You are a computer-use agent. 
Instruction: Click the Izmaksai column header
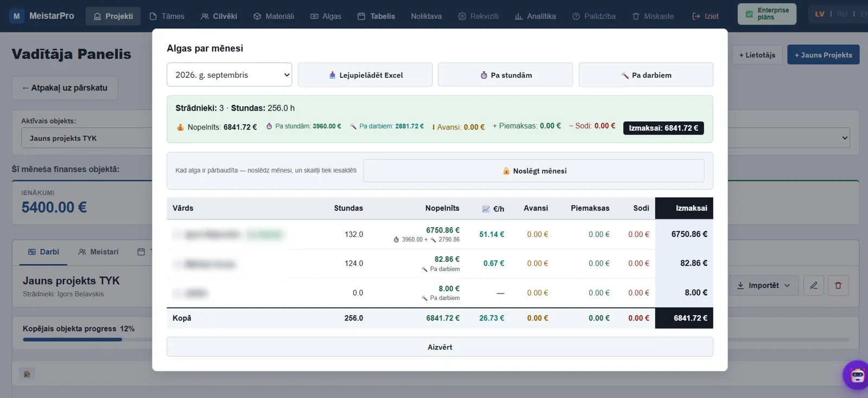[x=684, y=208]
